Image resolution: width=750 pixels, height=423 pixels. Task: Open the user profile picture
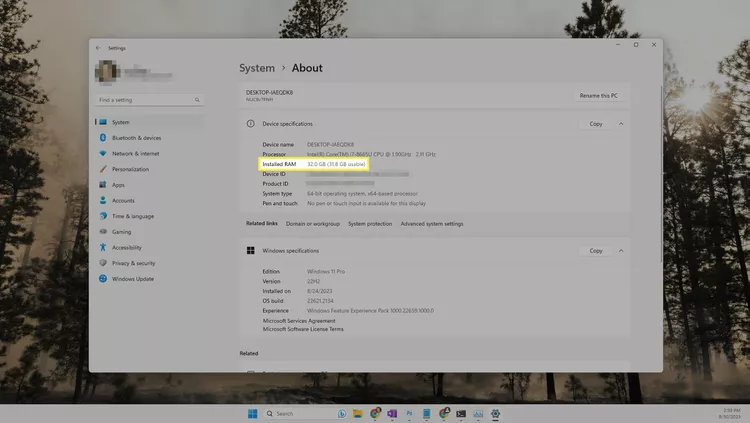coord(107,72)
